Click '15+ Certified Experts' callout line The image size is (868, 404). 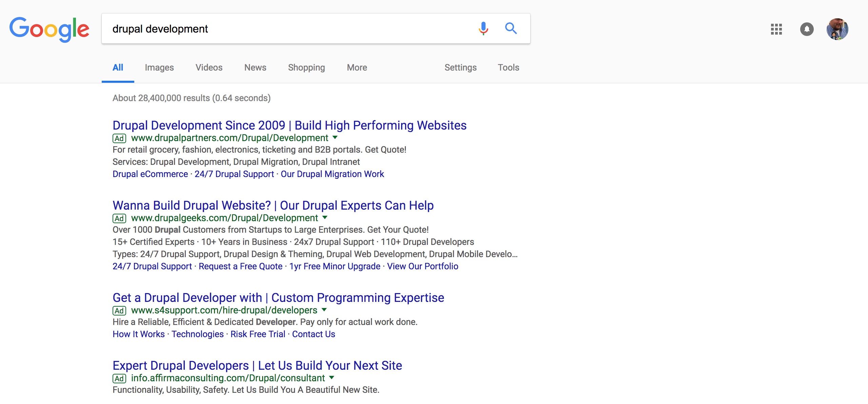pyautogui.click(x=293, y=242)
